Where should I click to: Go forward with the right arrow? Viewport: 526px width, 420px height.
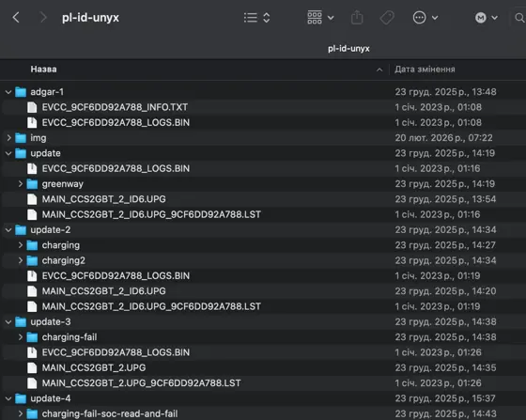[43, 17]
